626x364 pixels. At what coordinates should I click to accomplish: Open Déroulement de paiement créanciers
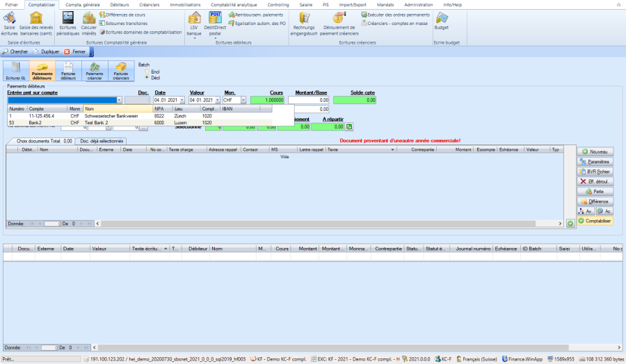pyautogui.click(x=339, y=21)
